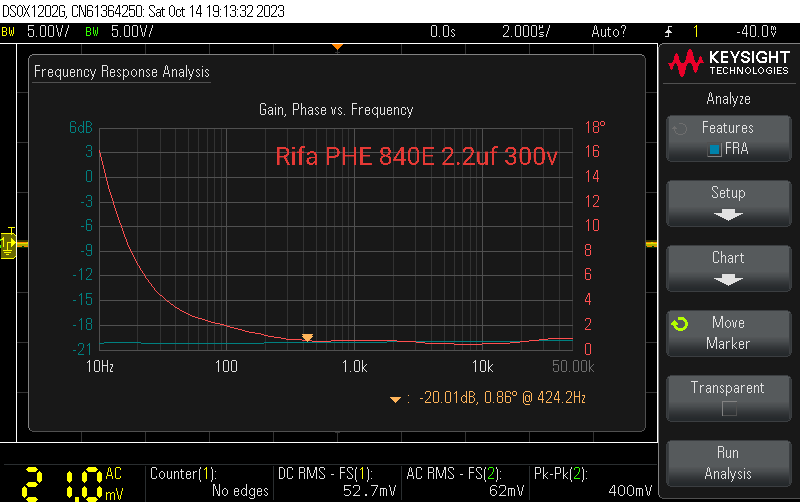800x502 pixels.
Task: Click the DSOX1202G timestamp header text
Action: click(x=143, y=11)
